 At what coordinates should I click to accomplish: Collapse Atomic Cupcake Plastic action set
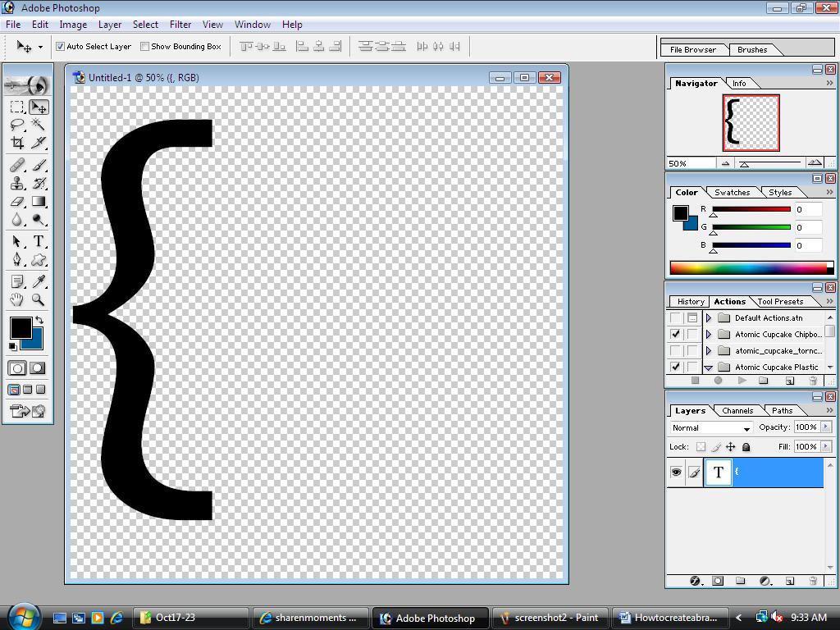pos(708,367)
